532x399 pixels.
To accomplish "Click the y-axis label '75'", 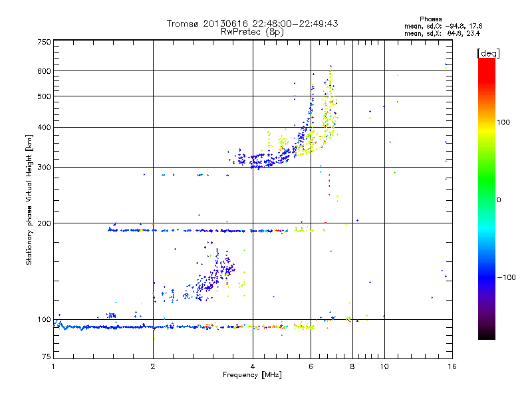I will [47, 356].
